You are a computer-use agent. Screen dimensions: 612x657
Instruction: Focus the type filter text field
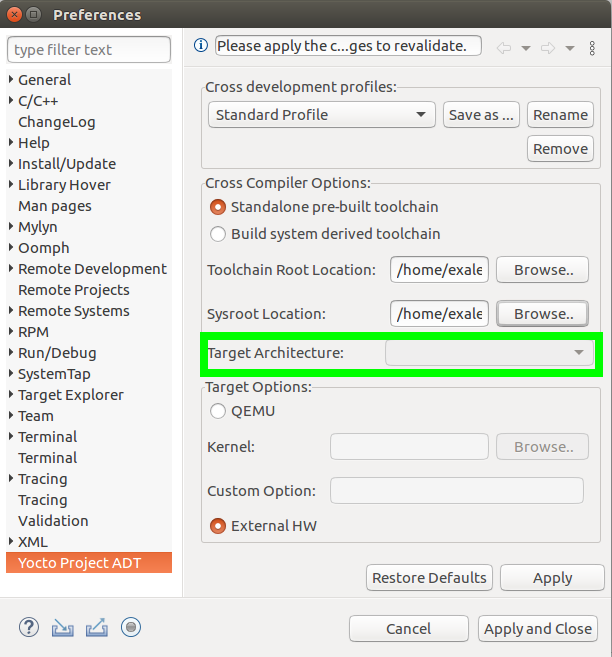(89, 49)
